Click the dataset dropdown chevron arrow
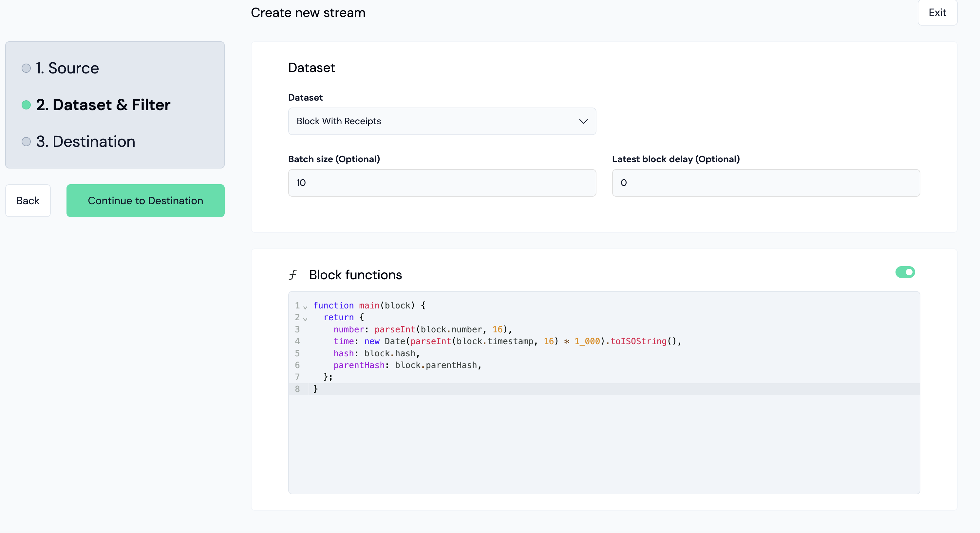This screenshot has width=980, height=533. pyautogui.click(x=583, y=121)
